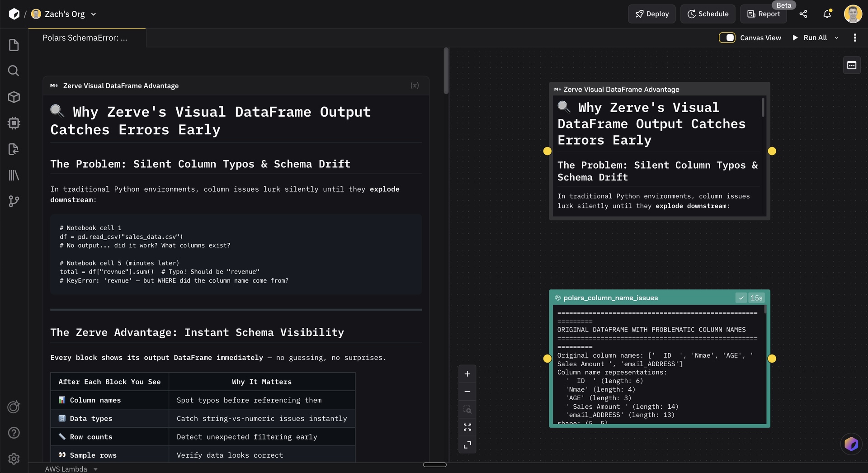The image size is (868, 473).
Task: Click the checkmark on polars_column_name_issues block
Action: [741, 298]
